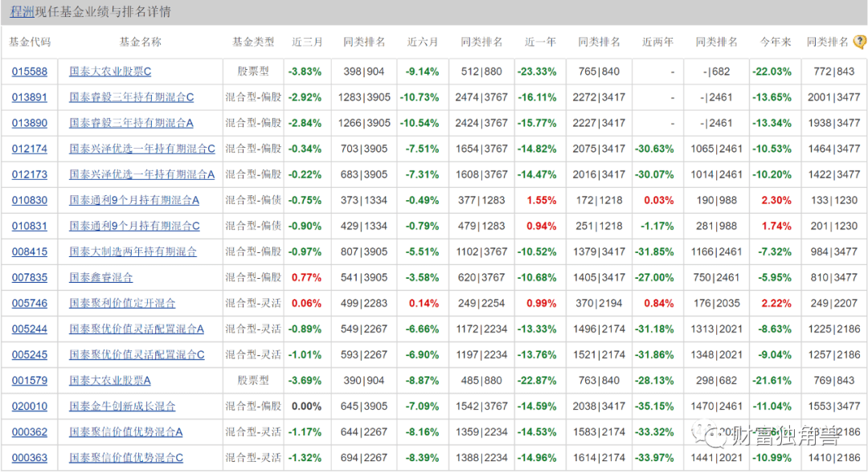Image resolution: width=868 pixels, height=474 pixels.
Task: Open manager 程洲 profile link
Action: coord(23,11)
